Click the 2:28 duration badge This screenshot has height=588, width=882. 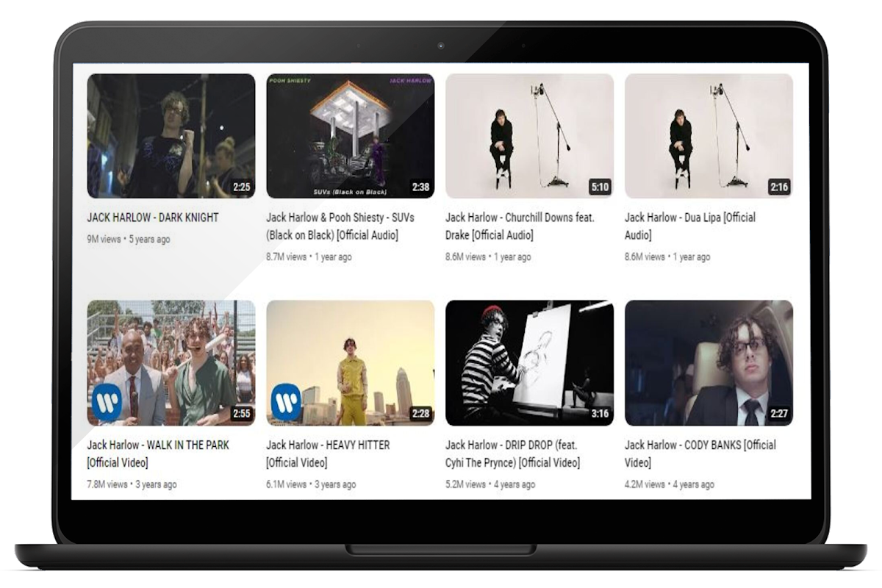[x=420, y=413]
